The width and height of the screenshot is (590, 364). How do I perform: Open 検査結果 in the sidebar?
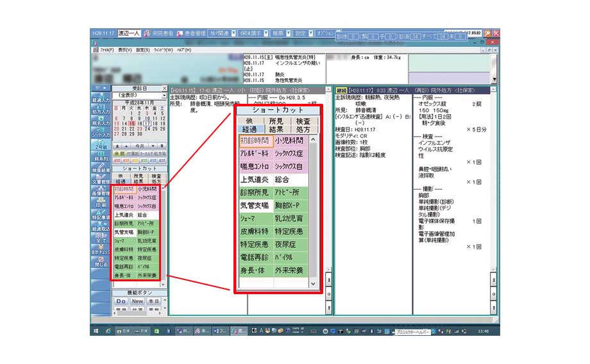100,169
